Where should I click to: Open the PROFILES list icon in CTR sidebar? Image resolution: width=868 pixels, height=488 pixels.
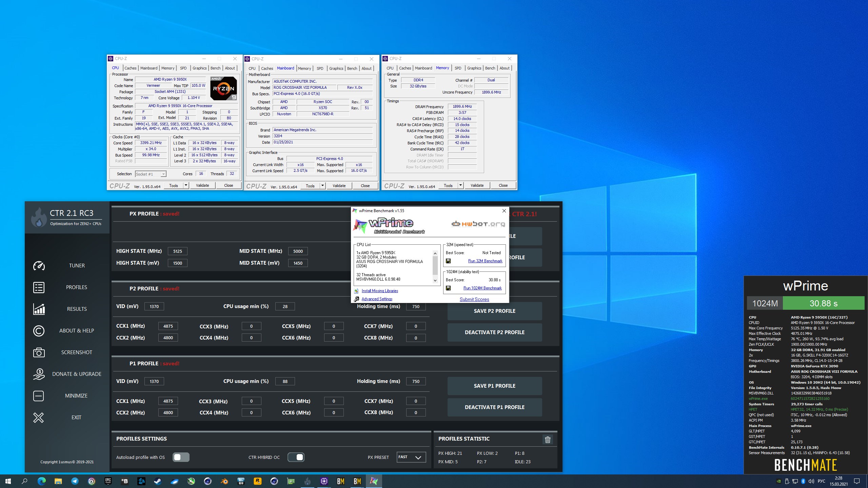click(x=39, y=287)
